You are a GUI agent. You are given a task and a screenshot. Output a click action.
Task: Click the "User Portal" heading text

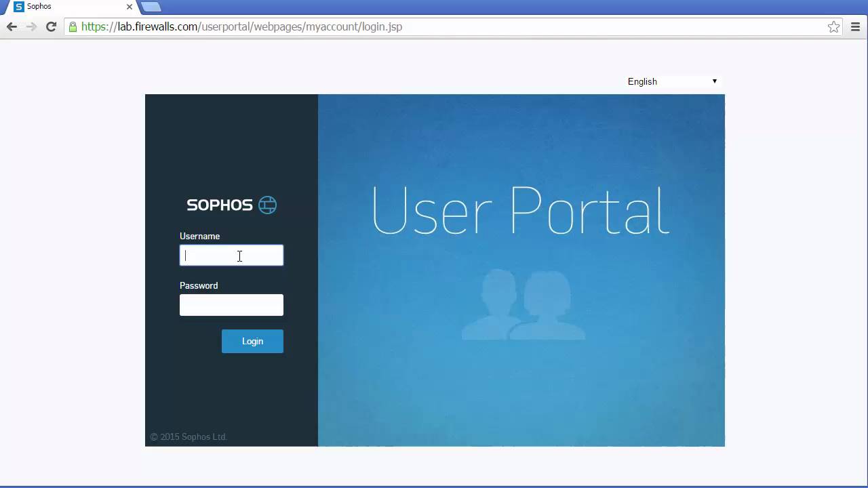click(x=521, y=210)
